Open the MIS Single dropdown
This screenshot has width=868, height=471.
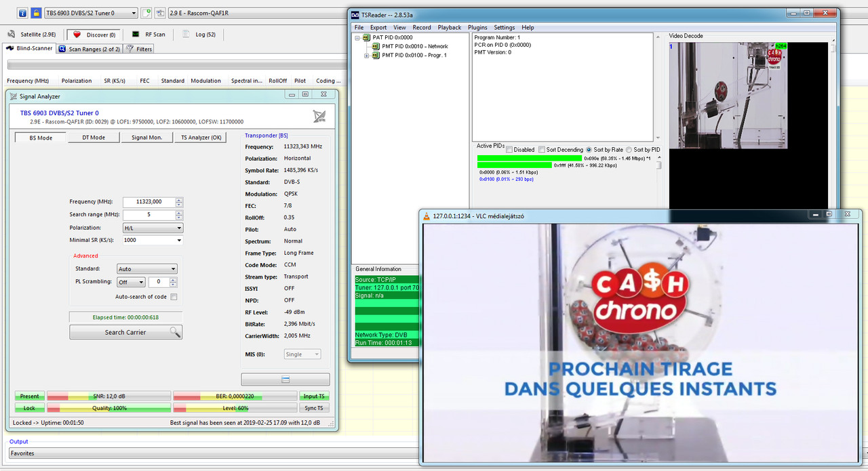point(302,354)
